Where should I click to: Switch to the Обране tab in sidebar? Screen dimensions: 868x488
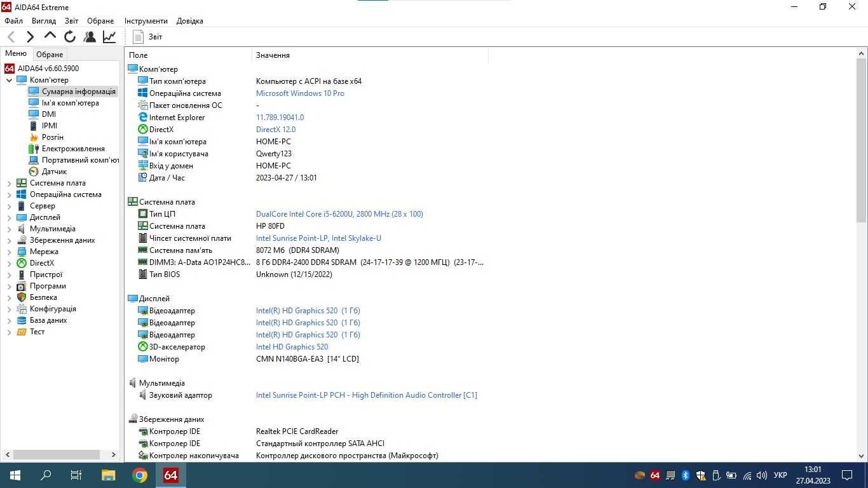(50, 55)
